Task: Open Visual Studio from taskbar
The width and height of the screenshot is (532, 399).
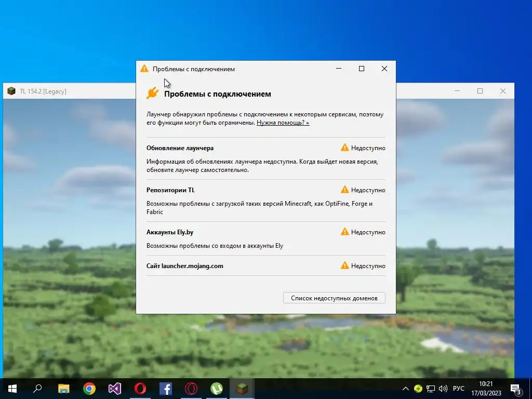Action: [115, 389]
